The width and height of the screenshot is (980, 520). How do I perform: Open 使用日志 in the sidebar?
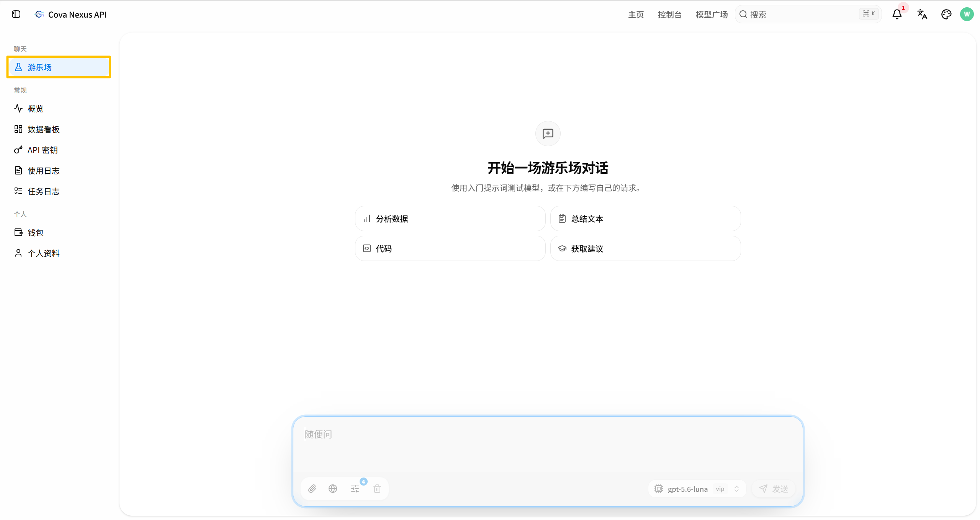(x=59, y=171)
